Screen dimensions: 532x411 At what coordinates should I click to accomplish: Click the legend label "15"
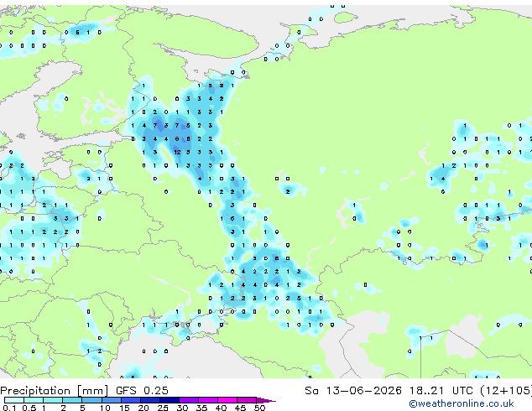pos(124,408)
